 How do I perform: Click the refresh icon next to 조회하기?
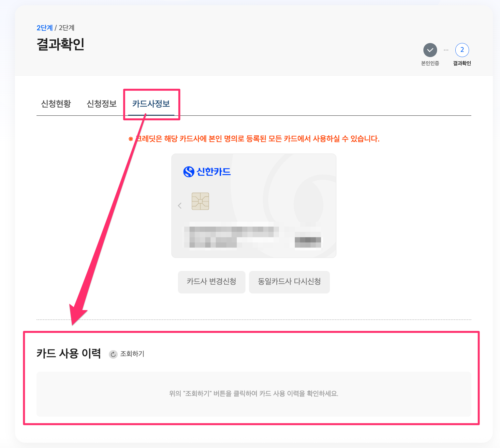click(x=113, y=354)
